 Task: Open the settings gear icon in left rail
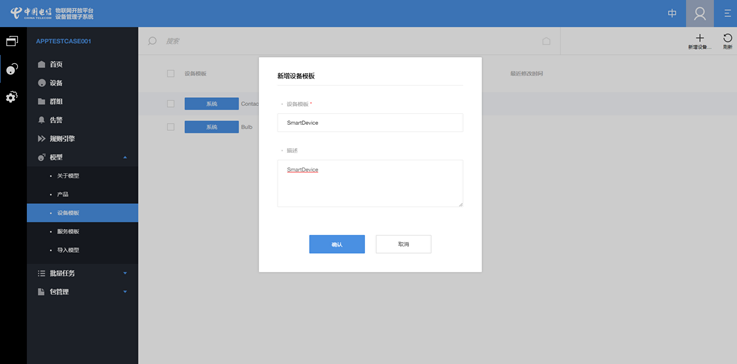(12, 97)
